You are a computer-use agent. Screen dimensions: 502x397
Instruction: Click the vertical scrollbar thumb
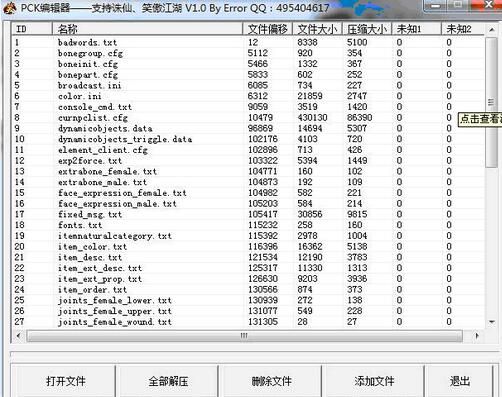pyautogui.click(x=491, y=102)
